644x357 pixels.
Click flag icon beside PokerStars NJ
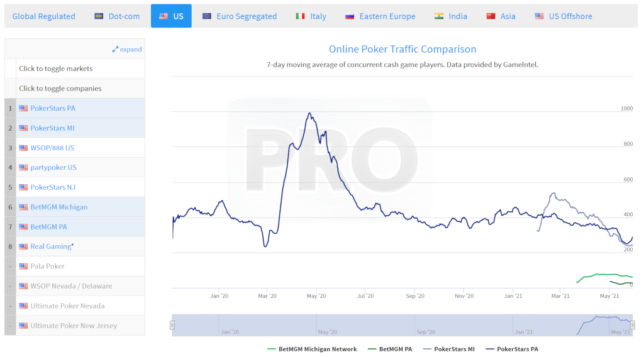point(23,187)
